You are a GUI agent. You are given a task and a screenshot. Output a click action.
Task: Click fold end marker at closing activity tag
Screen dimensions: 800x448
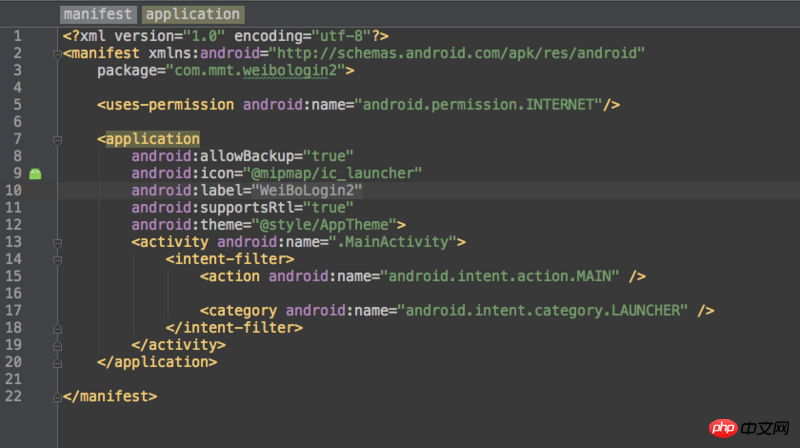[x=58, y=344]
